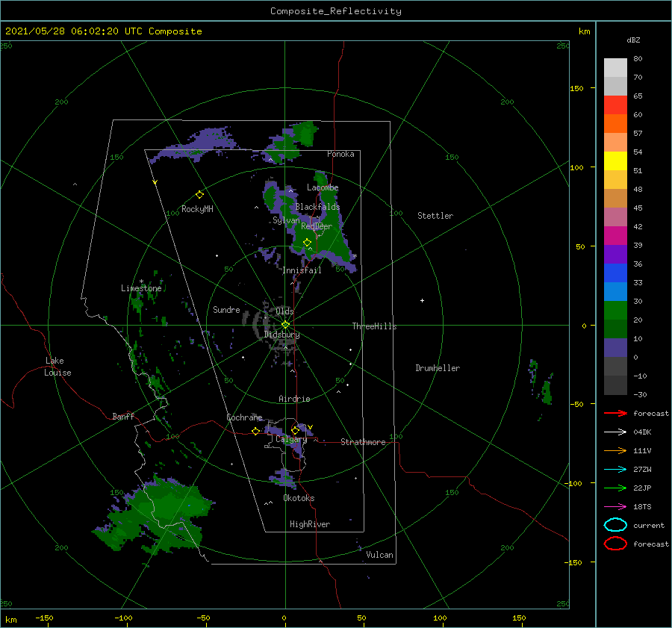
Task: Click the 2021/05/28 06:02:20 UTC timestamp
Action: [x=103, y=31]
